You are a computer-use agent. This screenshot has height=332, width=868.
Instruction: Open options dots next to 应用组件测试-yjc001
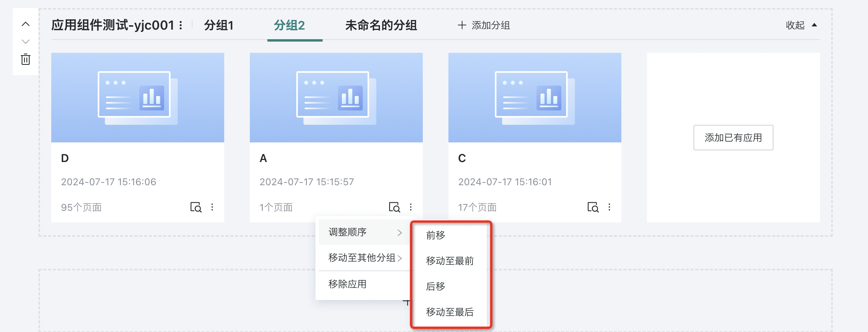tap(181, 26)
